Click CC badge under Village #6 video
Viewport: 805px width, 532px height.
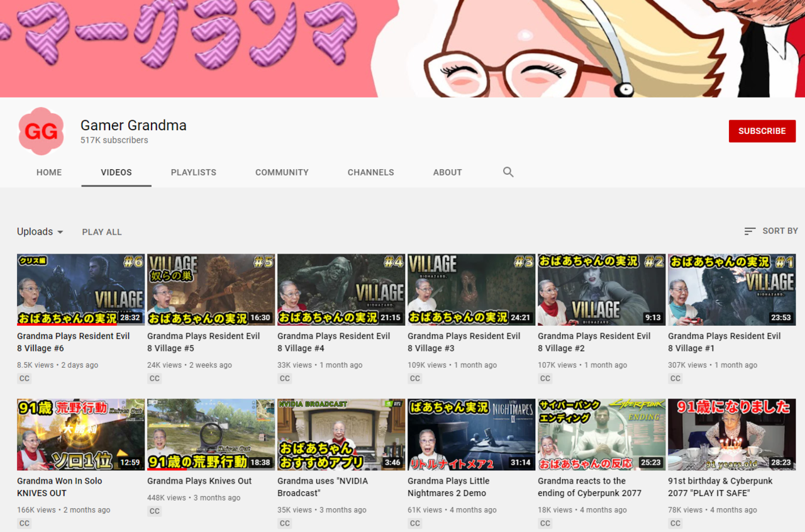tap(25, 379)
